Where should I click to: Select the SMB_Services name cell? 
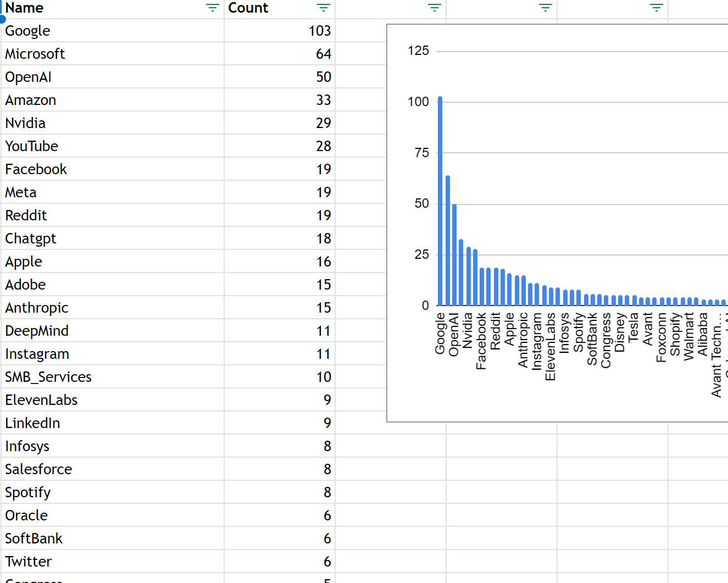pos(112,377)
